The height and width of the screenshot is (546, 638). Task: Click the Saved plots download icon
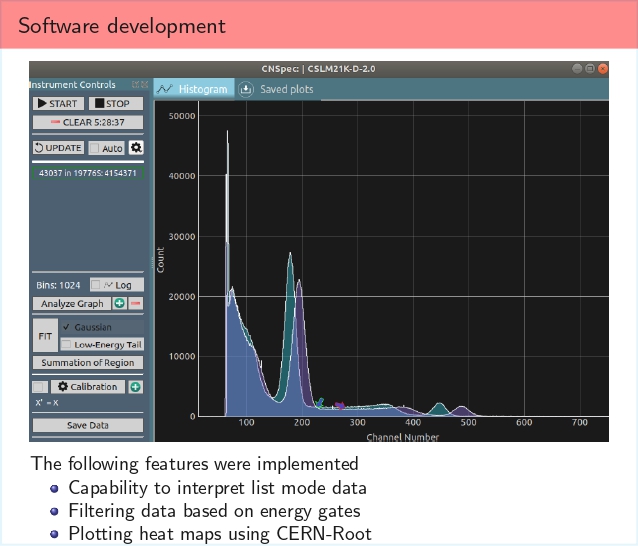(246, 89)
